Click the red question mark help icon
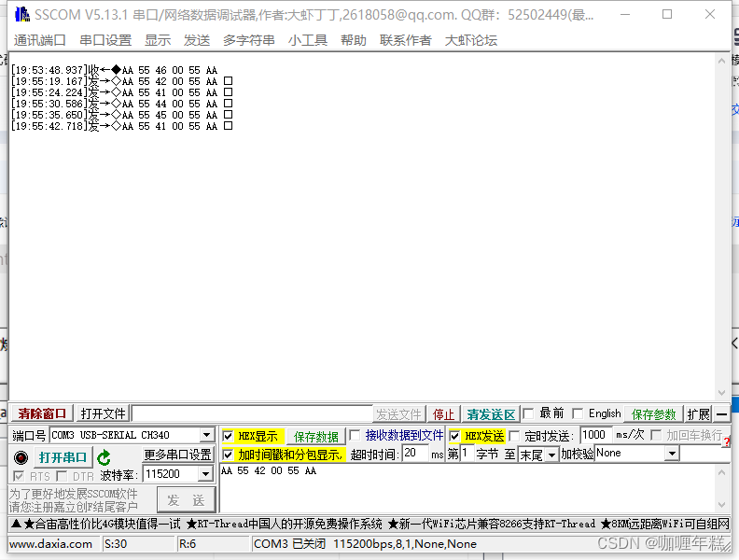Image resolution: width=739 pixels, height=560 pixels. tap(727, 442)
